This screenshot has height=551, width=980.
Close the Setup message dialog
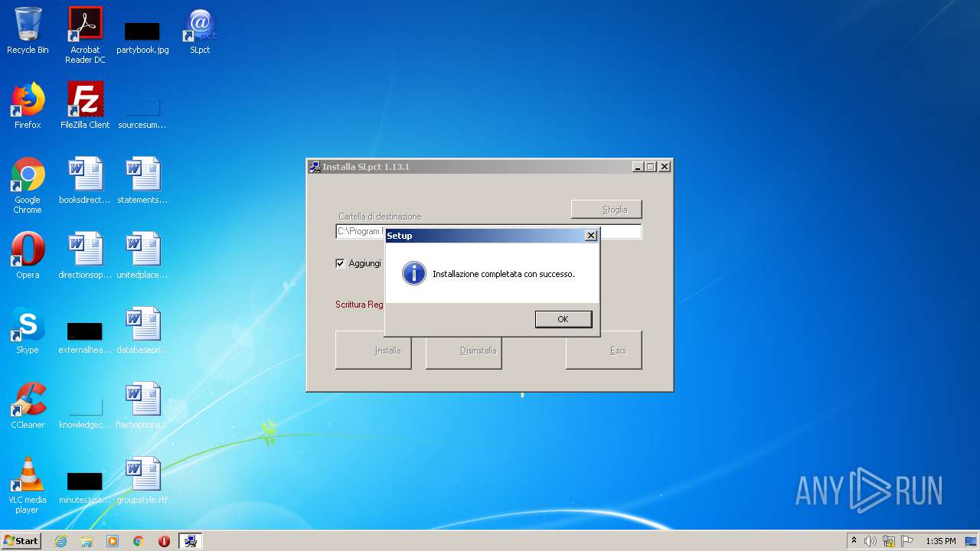point(590,236)
